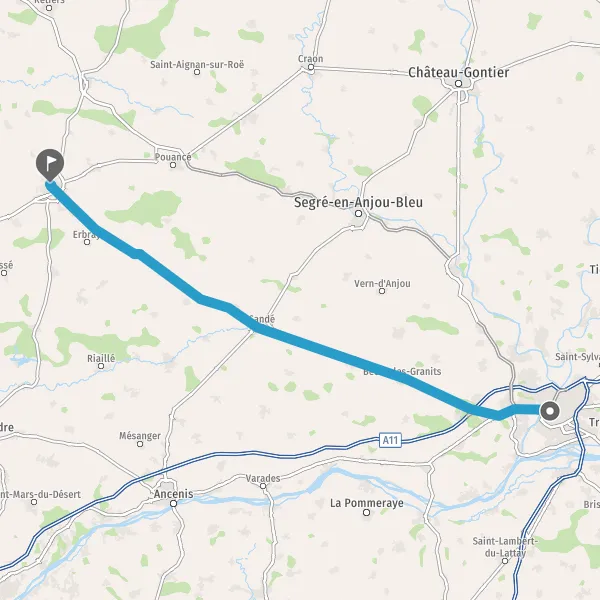Select the La Pommeraye place label

click(x=367, y=503)
